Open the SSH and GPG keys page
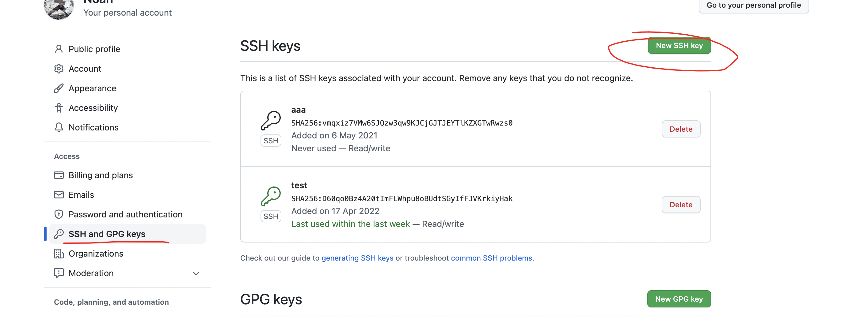This screenshot has width=868, height=316. [x=107, y=234]
